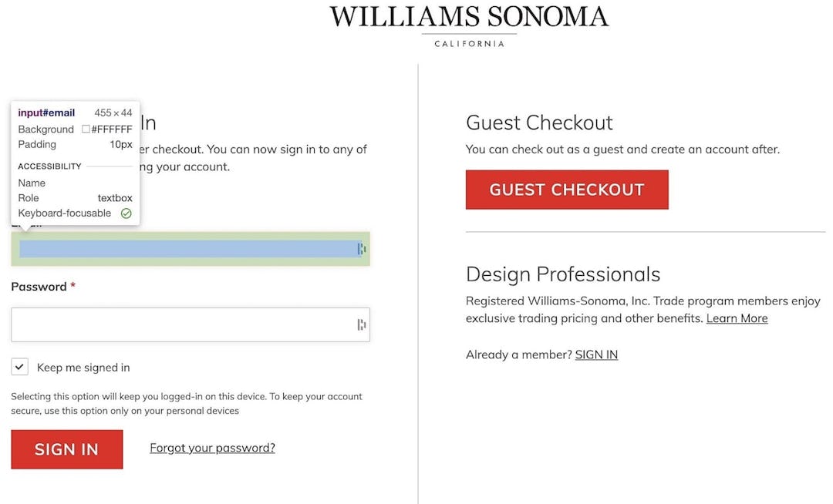Expand the ACCESSIBILITY section in the tooltip
The width and height of the screenshot is (833, 504).
coord(49,166)
